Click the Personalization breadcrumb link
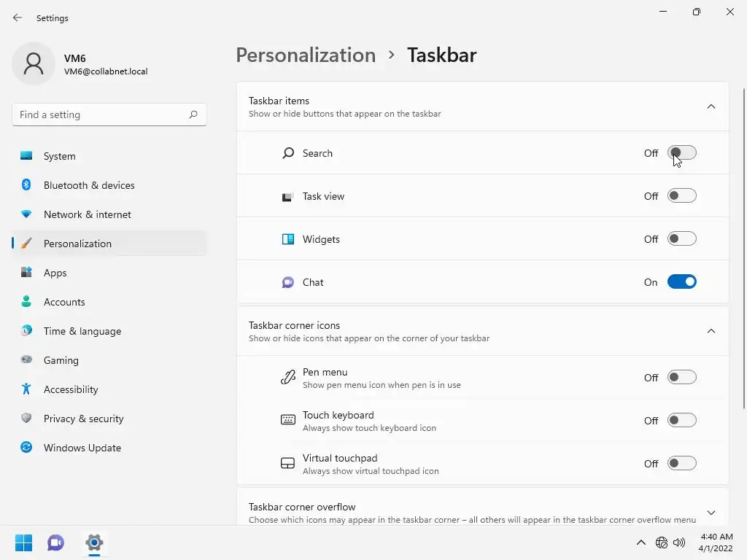 coord(306,55)
